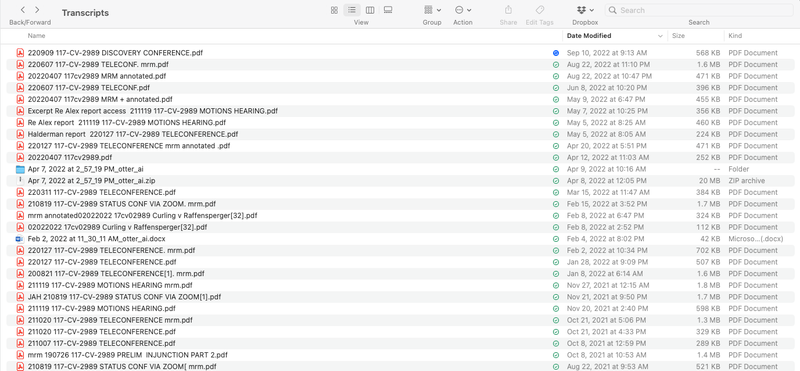Select 220127 TELECONFERENCE mrm annotated .pdf

click(x=129, y=146)
